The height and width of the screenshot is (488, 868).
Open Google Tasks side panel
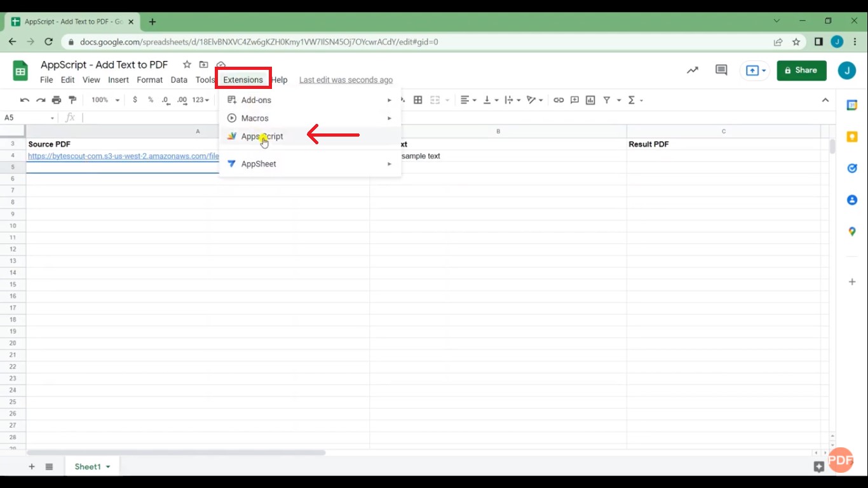click(852, 168)
